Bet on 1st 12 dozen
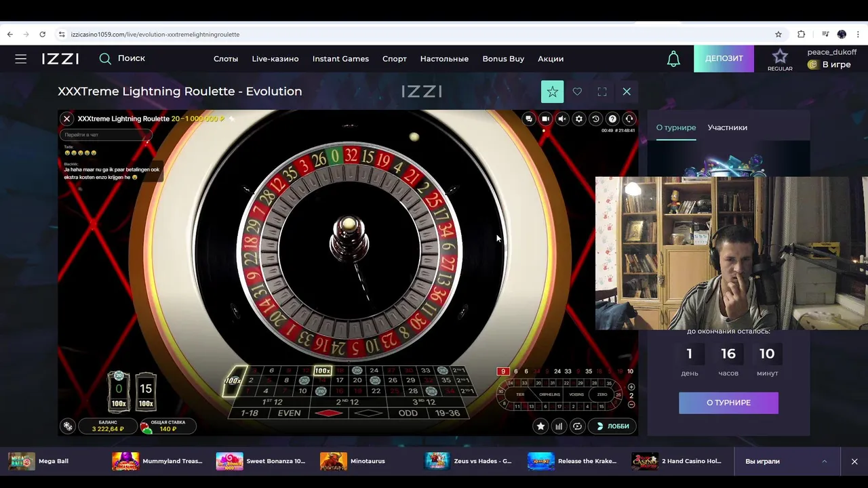 pos(272,402)
